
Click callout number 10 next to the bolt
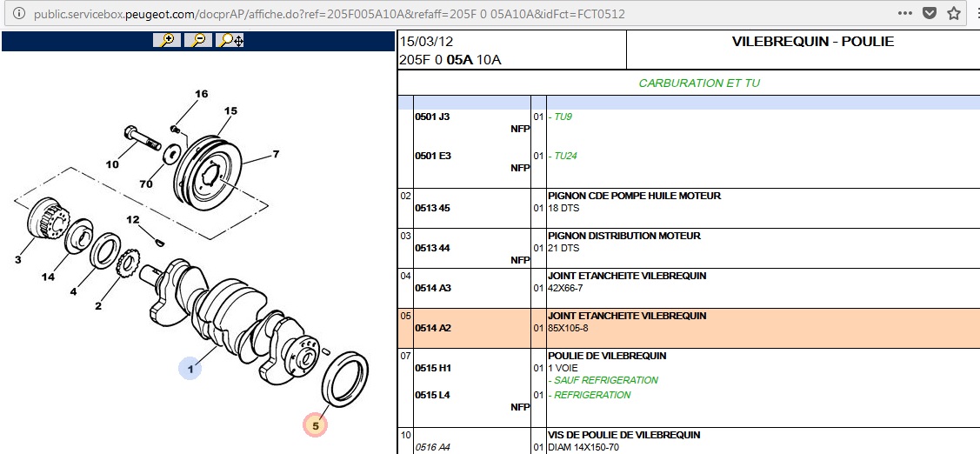[113, 164]
